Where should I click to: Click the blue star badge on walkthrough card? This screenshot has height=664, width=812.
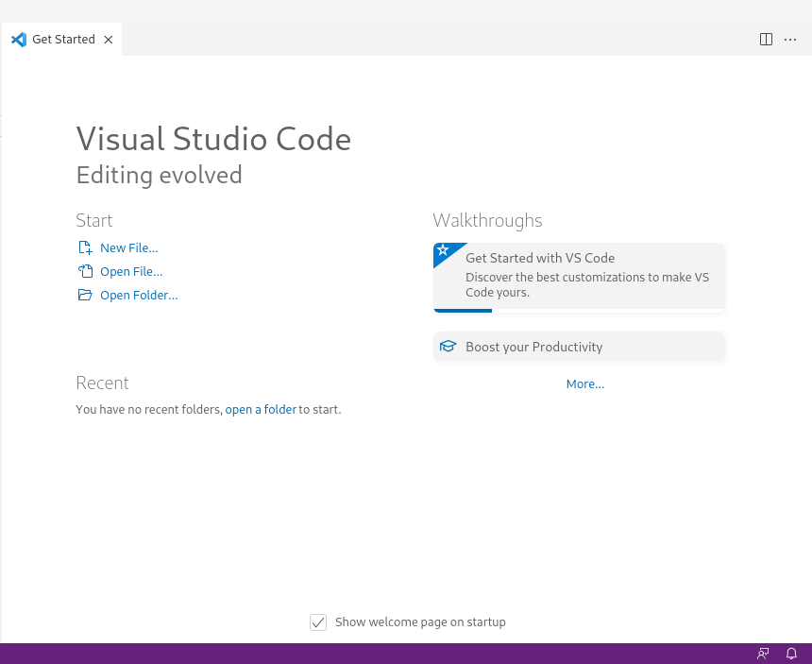[x=443, y=251]
